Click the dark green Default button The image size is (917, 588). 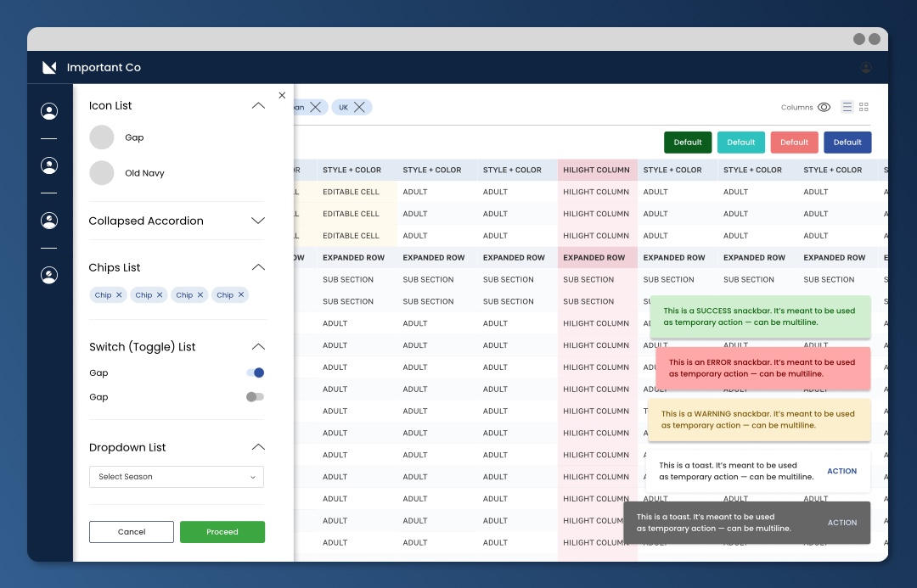click(688, 143)
